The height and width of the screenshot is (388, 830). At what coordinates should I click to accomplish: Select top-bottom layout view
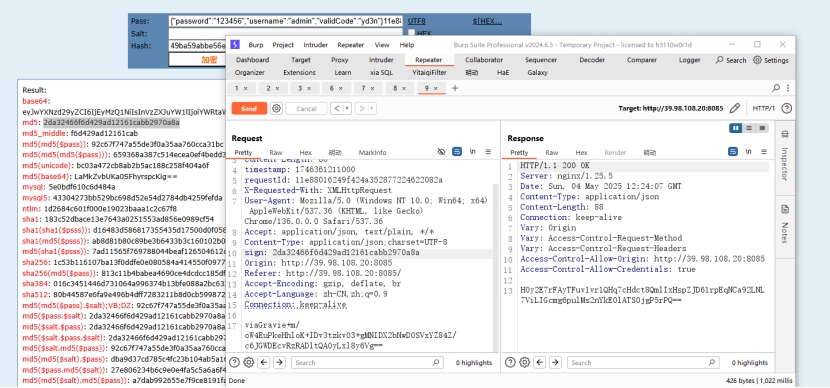[x=749, y=128]
